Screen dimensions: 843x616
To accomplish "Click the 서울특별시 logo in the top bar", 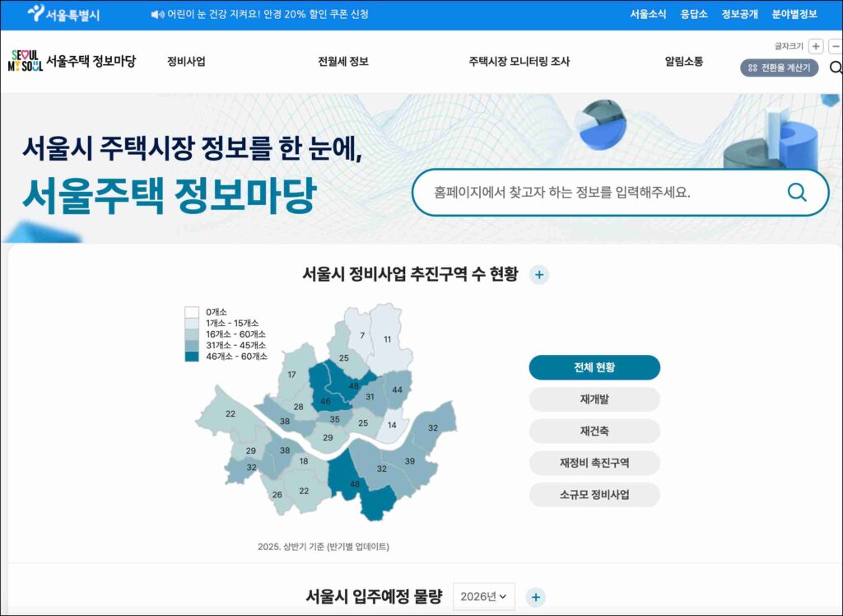I will [x=63, y=14].
